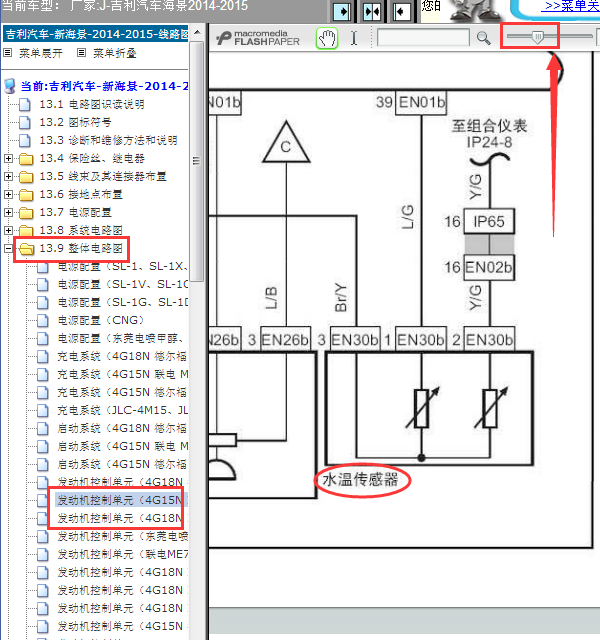Screen dimensions: 600x640
Task: Click the inward-arrows frame layout button
Action: click(371, 11)
